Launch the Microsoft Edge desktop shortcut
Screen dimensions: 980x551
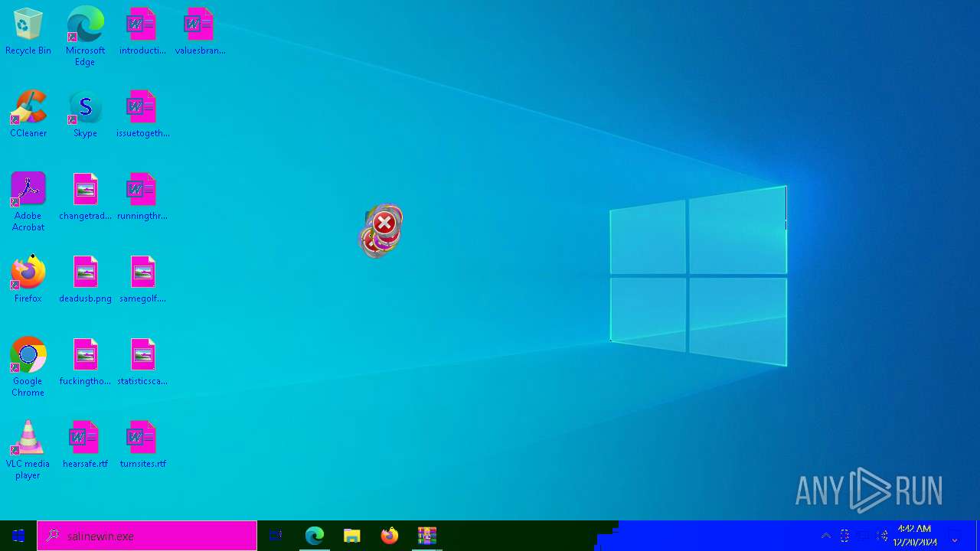(x=85, y=36)
